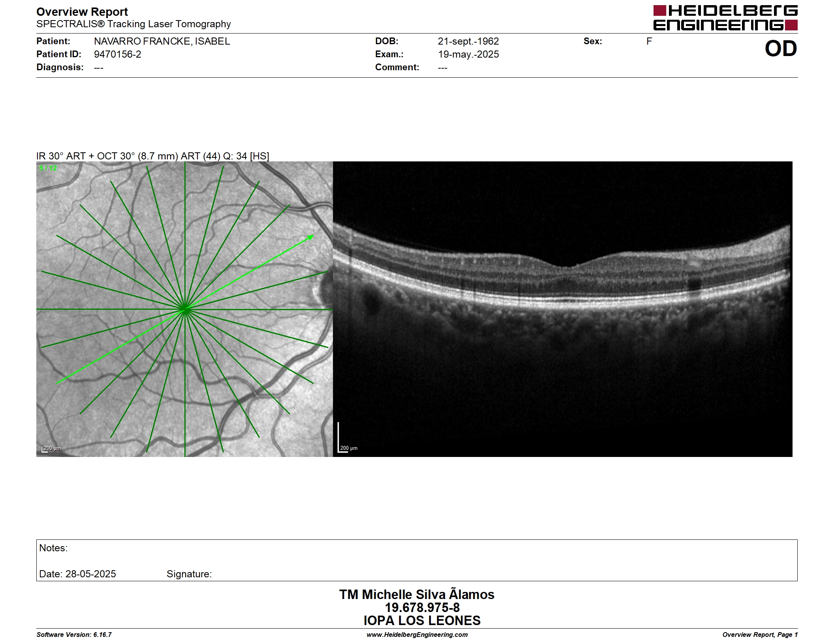Click the "OD" eye indicator
834x644 pixels.
point(781,49)
